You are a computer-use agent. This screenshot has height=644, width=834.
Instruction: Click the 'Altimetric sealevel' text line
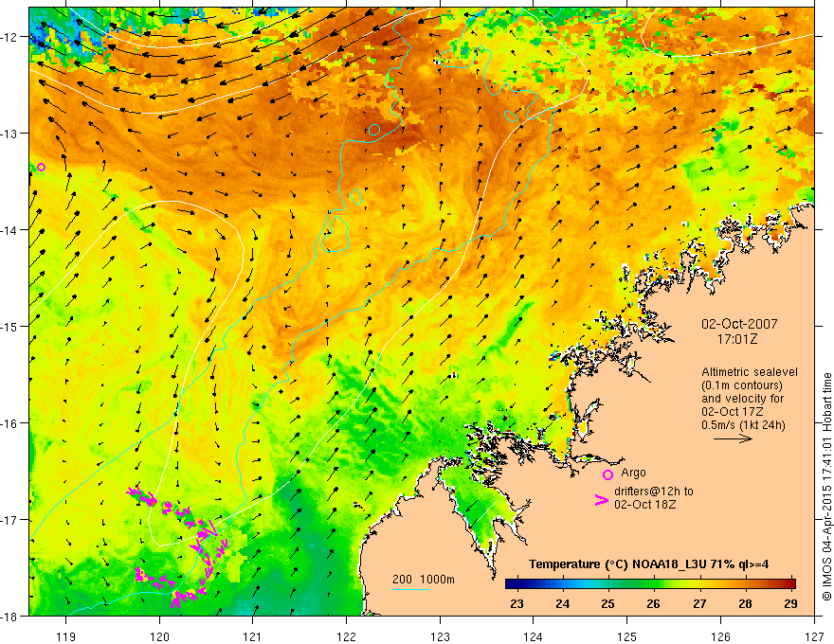pyautogui.click(x=750, y=372)
